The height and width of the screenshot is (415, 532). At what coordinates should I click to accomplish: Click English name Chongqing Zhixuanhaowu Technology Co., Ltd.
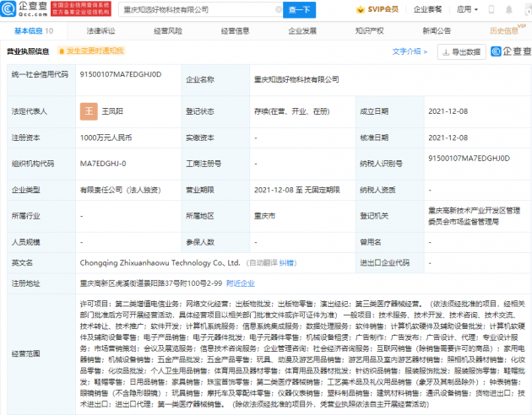(160, 263)
